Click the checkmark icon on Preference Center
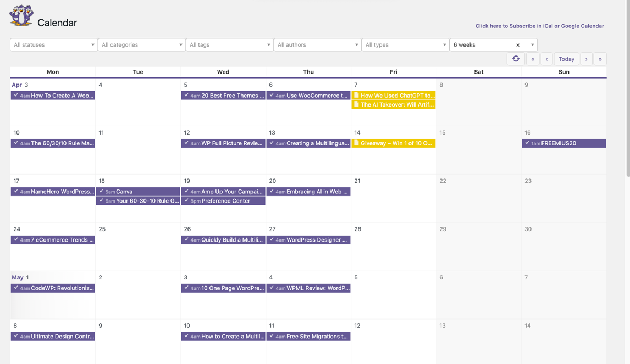 (x=186, y=200)
